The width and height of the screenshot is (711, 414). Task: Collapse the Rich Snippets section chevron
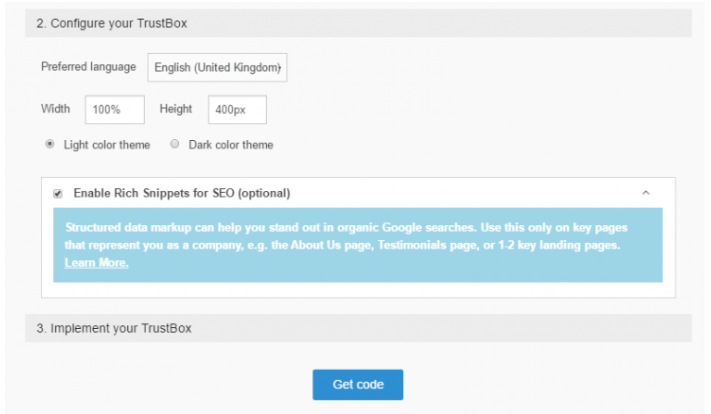(x=646, y=193)
